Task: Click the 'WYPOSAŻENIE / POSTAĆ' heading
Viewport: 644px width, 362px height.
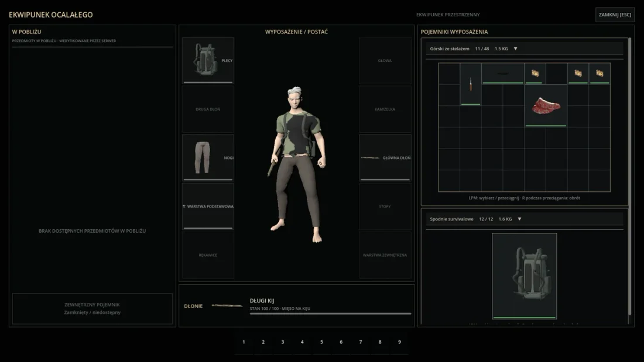Action: point(297,32)
